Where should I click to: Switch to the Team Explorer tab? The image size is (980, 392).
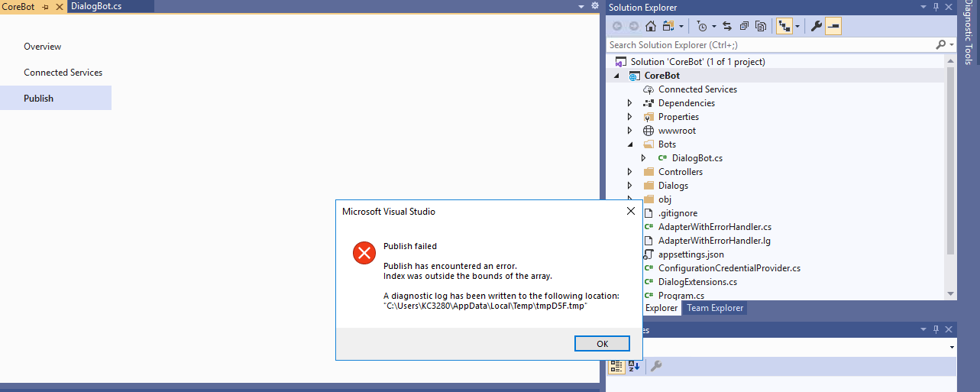click(714, 308)
